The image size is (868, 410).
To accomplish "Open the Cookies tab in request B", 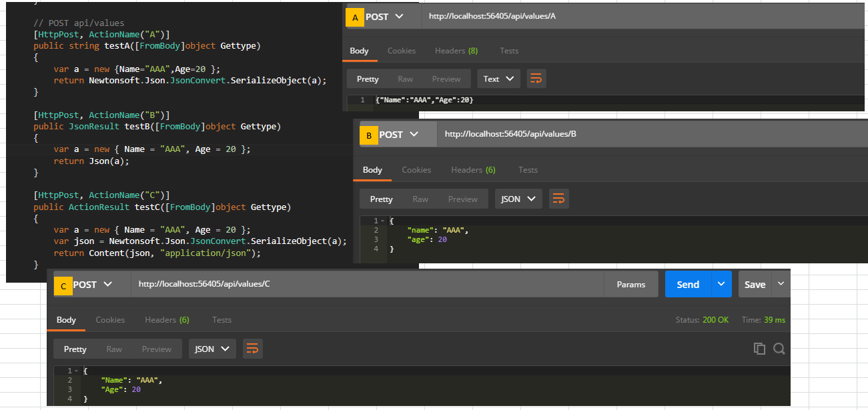I will (416, 170).
